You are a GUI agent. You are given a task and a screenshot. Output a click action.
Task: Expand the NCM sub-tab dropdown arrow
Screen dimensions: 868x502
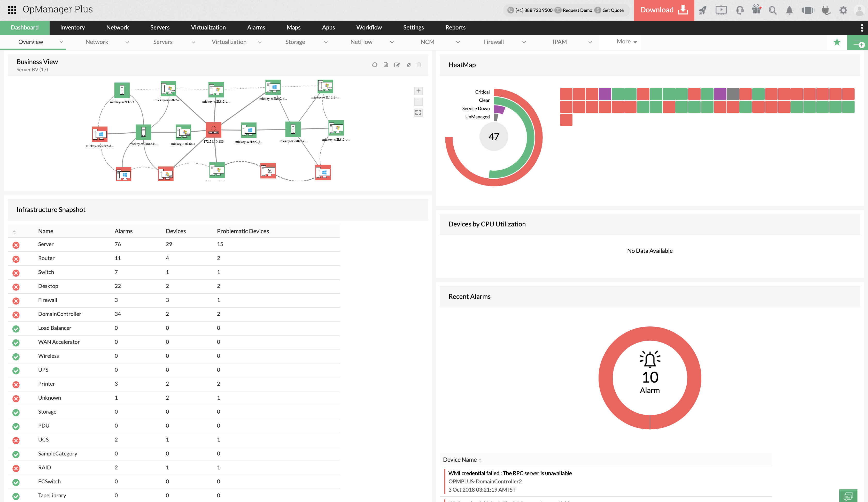458,42
